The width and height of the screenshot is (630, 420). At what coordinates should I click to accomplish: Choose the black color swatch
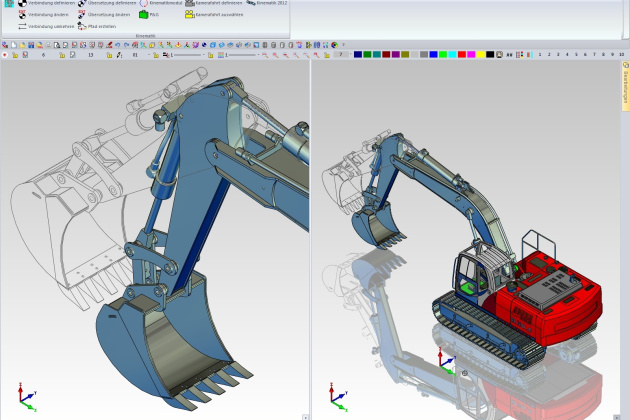490,54
